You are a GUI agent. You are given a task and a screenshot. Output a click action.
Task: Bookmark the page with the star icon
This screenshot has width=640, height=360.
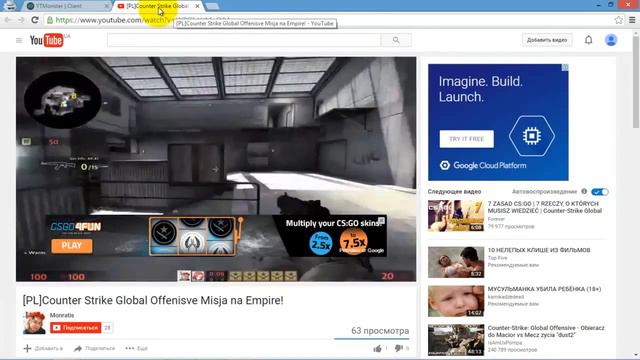click(x=618, y=20)
